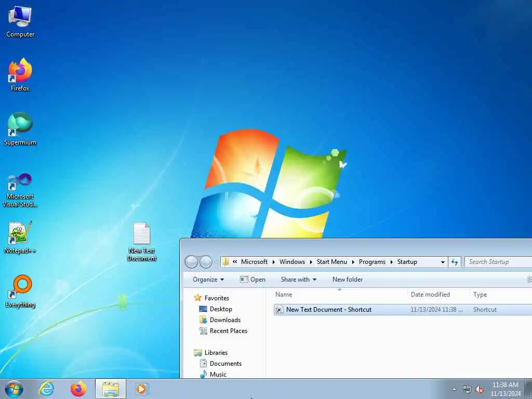Select the Everything desktop shortcut
The height and width of the screenshot is (399, 532).
tap(20, 291)
